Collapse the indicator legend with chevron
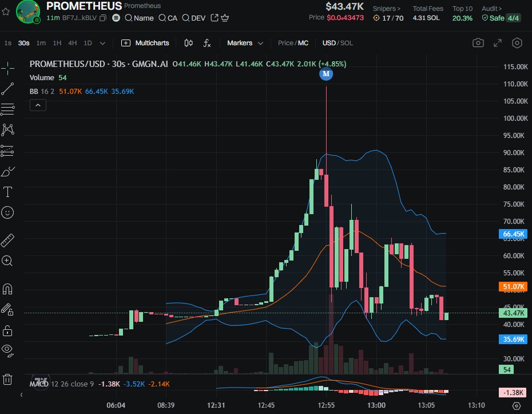This screenshot has height=414, width=532. 38,105
